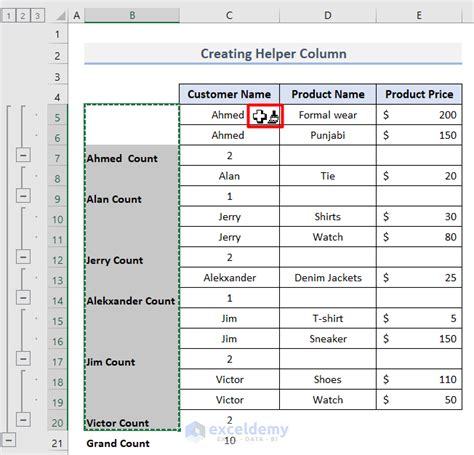Viewport: 474px width, 455px height.
Task: Select the Victor Count cell
Action: tap(132, 420)
